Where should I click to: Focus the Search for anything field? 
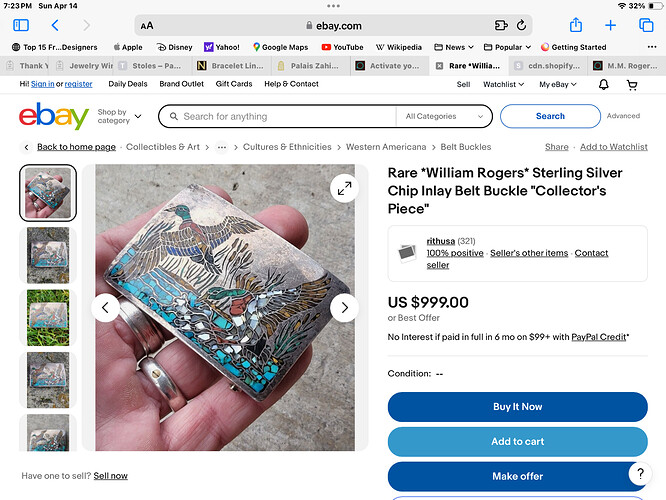(283, 117)
